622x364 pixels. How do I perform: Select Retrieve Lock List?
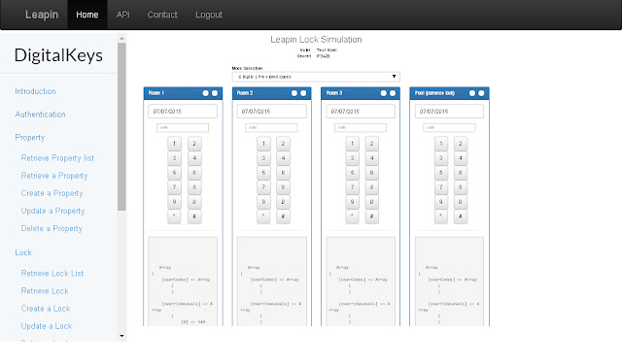point(52,274)
